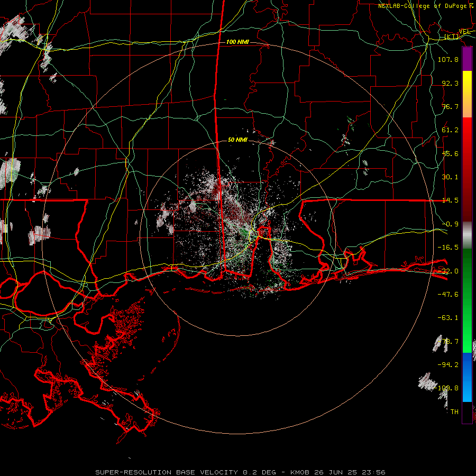
Task: Click the -94.2 scale value
Action: tap(448, 365)
